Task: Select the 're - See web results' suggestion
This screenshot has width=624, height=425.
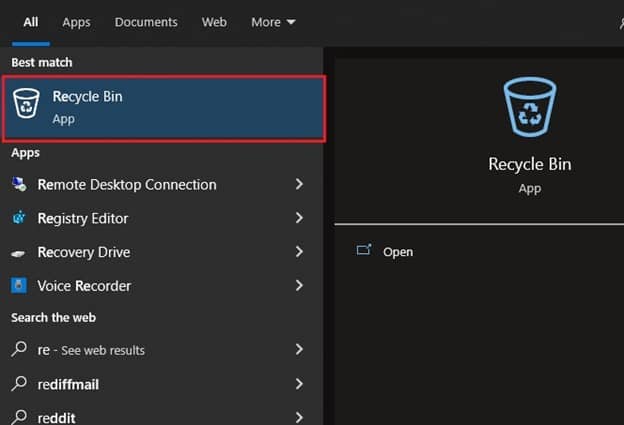Action: pos(162,350)
